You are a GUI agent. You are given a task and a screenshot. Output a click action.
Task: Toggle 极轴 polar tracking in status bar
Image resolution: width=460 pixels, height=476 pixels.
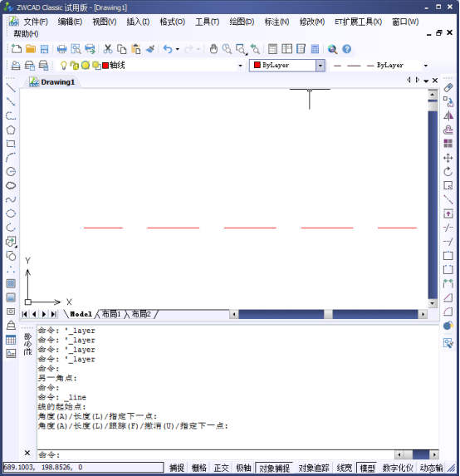(x=243, y=468)
